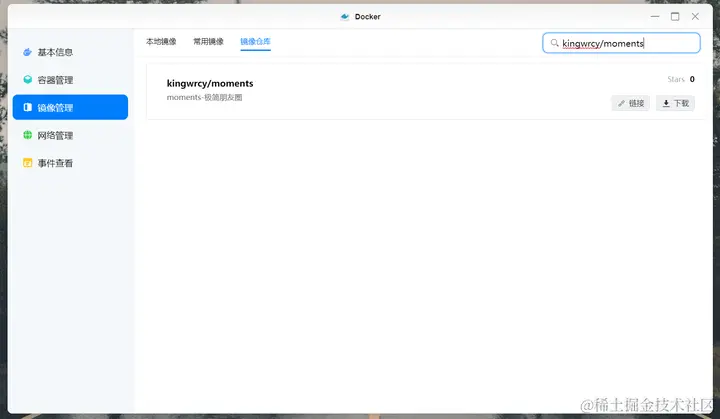Viewport: 720px width, 419px height.
Task: Click the Stars 0 count
Action: pos(681,79)
